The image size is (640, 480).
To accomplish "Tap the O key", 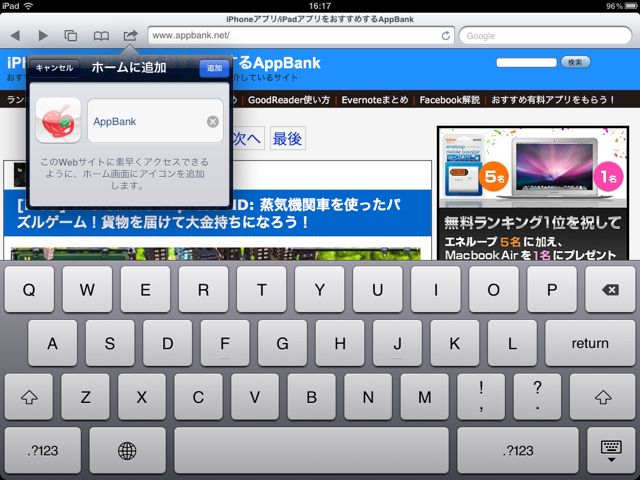I will tap(493, 289).
